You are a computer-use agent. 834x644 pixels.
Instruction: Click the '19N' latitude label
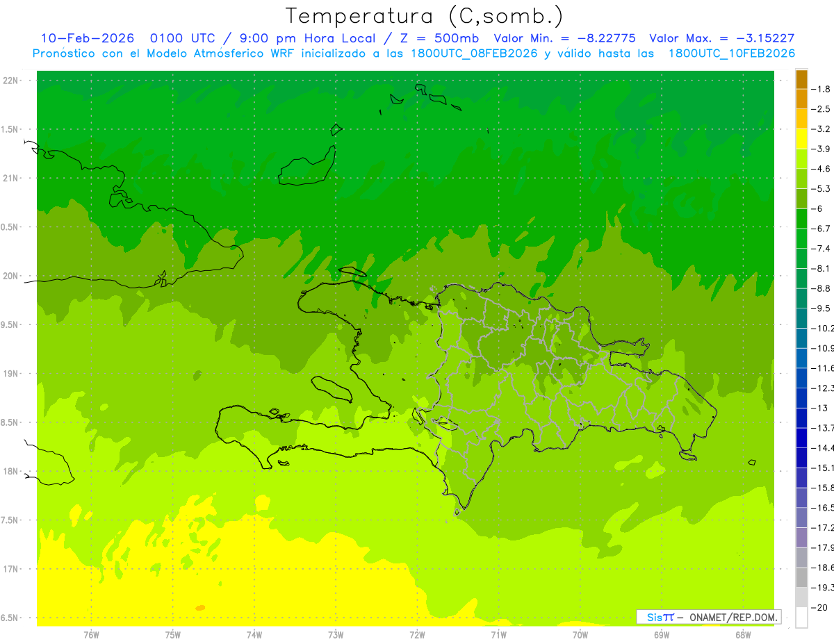pyautogui.click(x=11, y=374)
